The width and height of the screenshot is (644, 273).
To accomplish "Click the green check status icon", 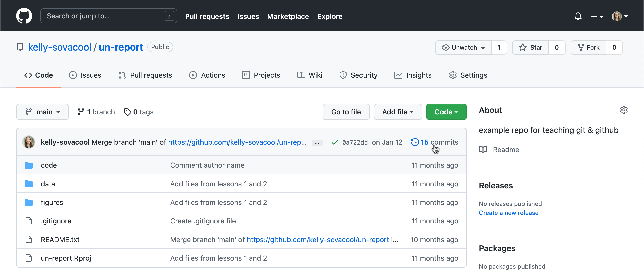I will [x=334, y=142].
